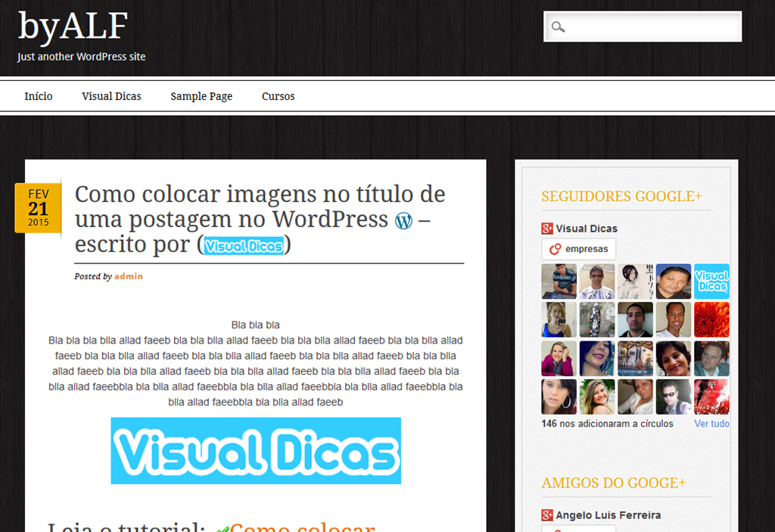Open the byALF site title link
This screenshot has height=532, width=775.
[x=73, y=26]
